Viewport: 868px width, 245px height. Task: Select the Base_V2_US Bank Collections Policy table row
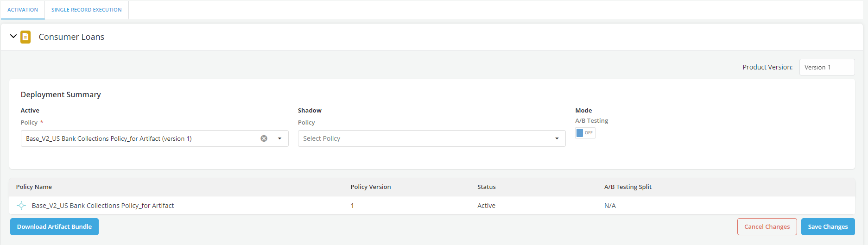click(103, 206)
